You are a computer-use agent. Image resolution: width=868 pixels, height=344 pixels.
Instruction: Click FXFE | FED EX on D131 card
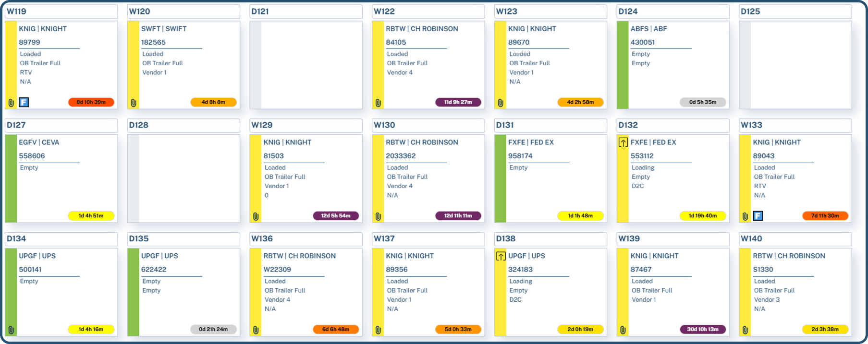[531, 142]
